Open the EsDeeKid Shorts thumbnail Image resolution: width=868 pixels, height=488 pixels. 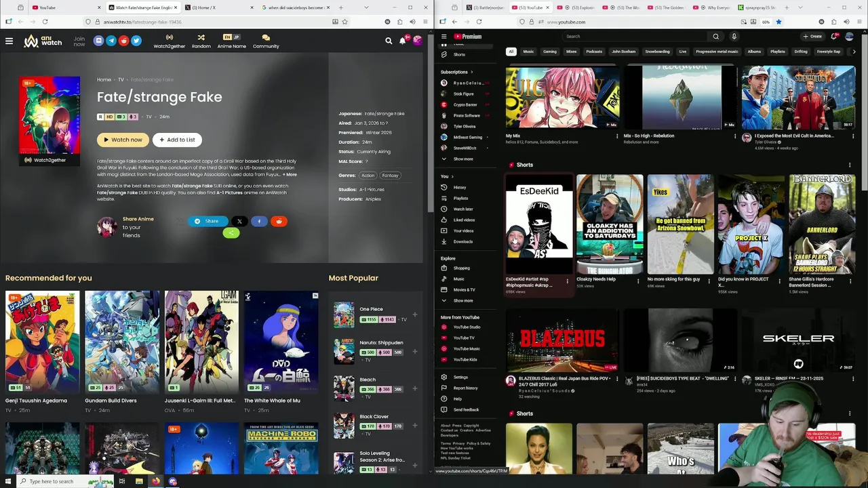(539, 224)
